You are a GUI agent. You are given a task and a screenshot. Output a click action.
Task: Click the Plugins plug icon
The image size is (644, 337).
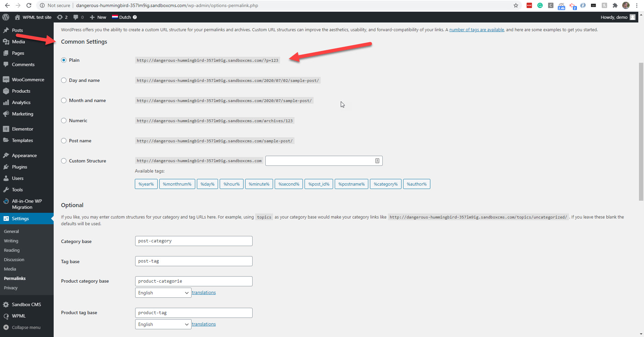click(x=6, y=167)
